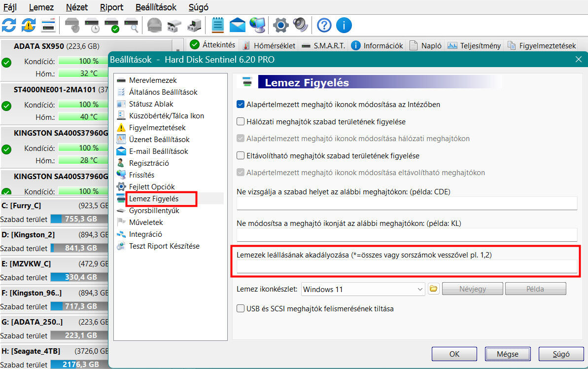Image resolution: width=588 pixels, height=369 pixels.
Task: Click the gray dome-shaped disk toolbar icon
Action: (x=154, y=25)
